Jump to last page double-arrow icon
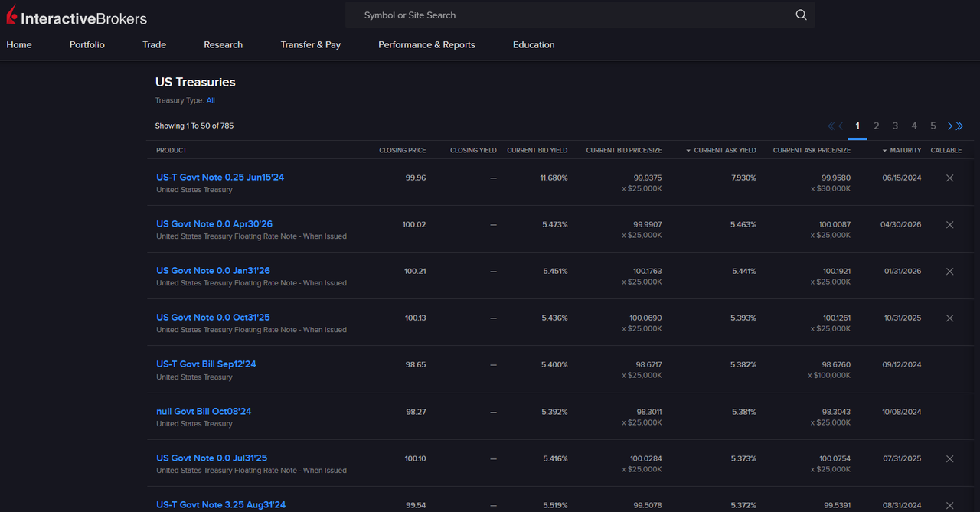Image resolution: width=980 pixels, height=512 pixels. coord(959,126)
